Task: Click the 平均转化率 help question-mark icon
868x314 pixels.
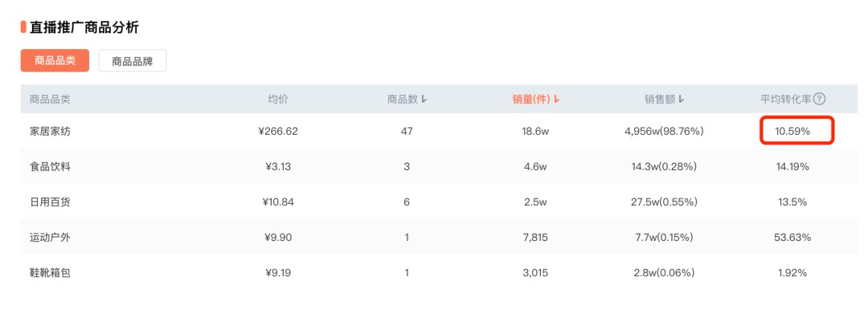Action: [820, 100]
